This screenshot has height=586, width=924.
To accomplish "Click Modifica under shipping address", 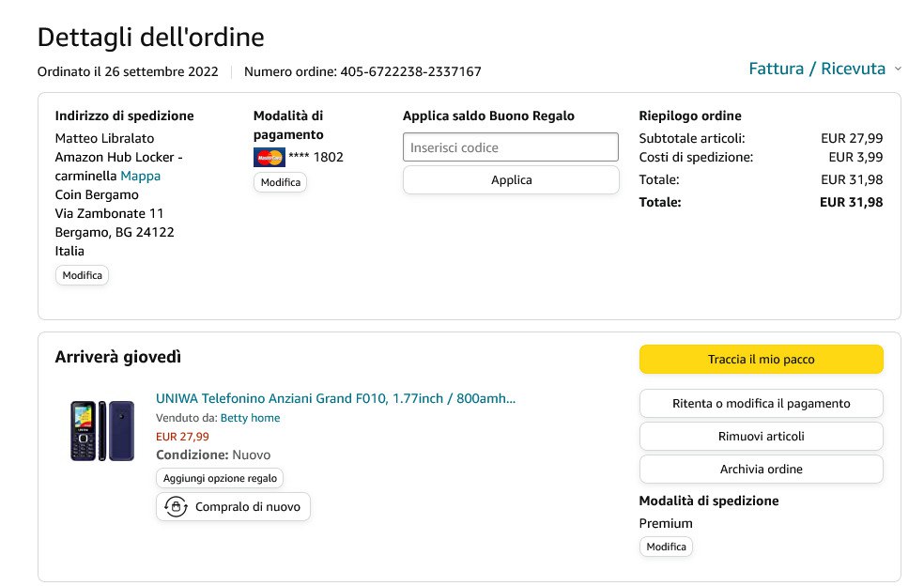I will (x=82, y=275).
